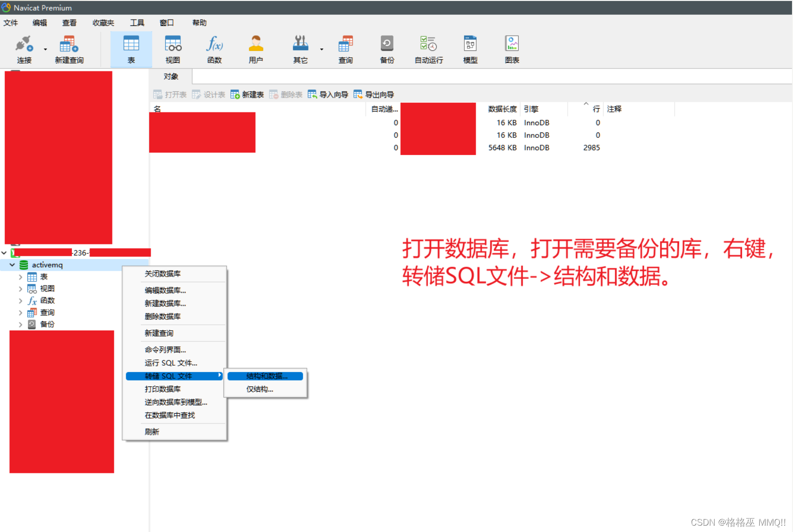Click 设计表 (Design Table) button
The height and width of the screenshot is (532, 793).
(x=208, y=94)
